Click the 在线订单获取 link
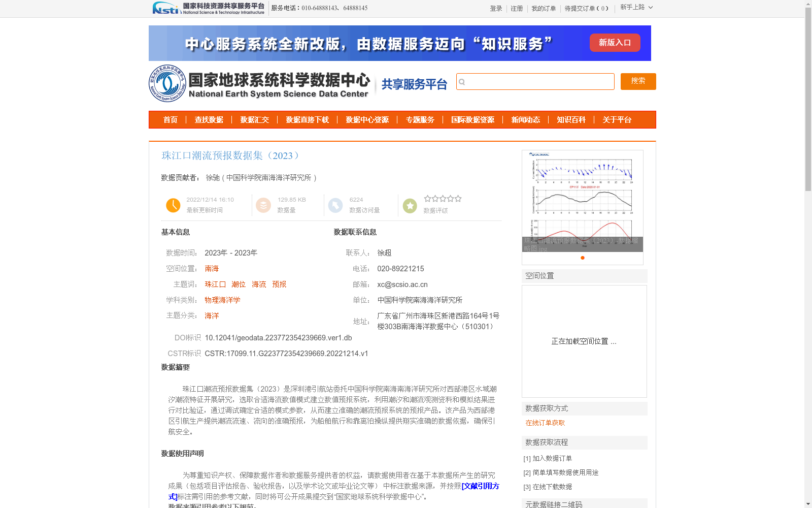This screenshot has height=508, width=812. (545, 423)
